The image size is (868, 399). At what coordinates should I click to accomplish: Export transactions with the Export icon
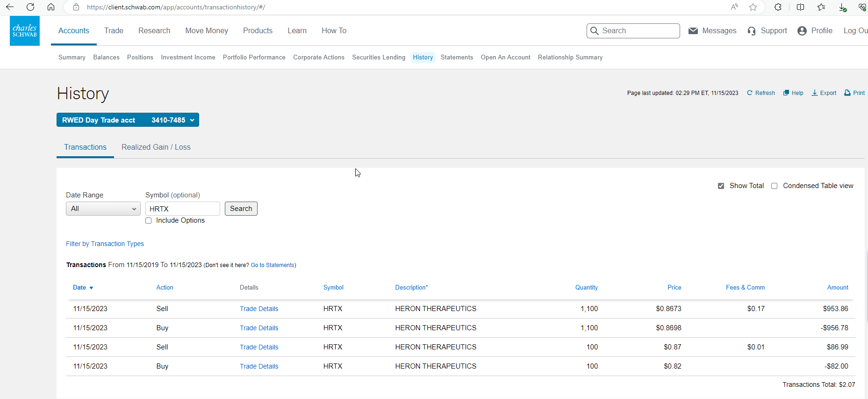click(815, 93)
